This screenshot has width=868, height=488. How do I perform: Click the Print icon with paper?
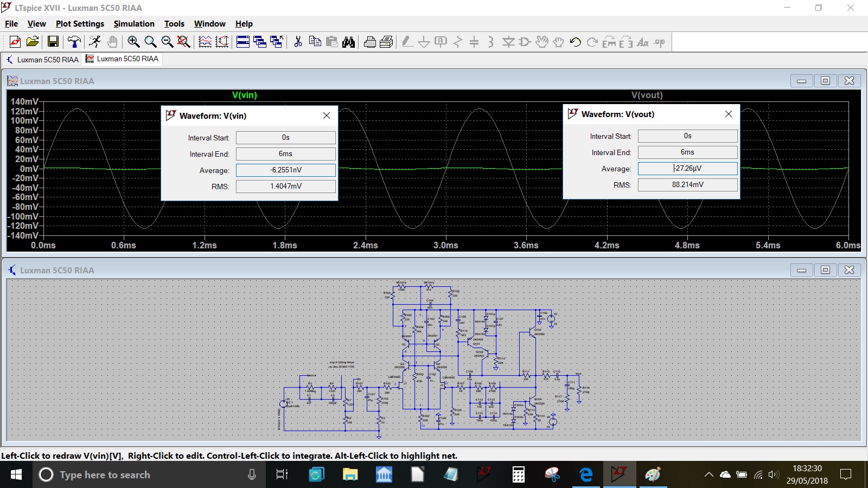(x=387, y=42)
